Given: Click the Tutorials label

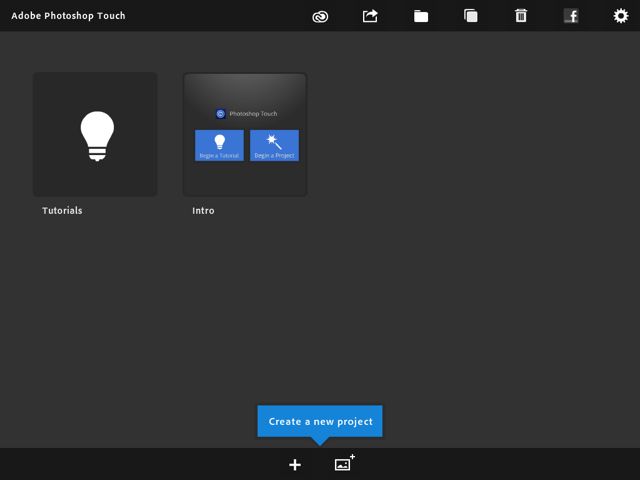Looking at the screenshot, I should 62,211.
